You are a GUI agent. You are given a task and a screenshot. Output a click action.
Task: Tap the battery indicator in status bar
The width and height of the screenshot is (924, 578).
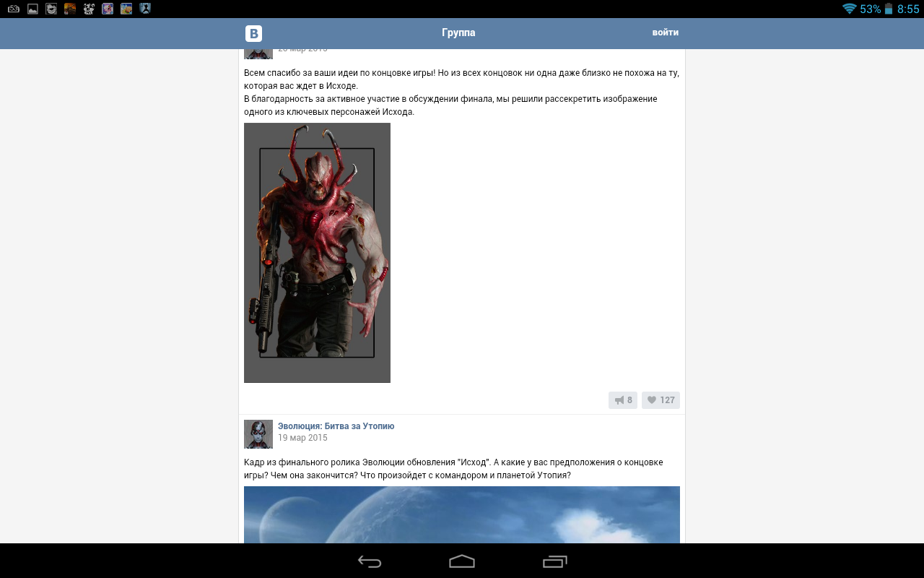(x=889, y=9)
